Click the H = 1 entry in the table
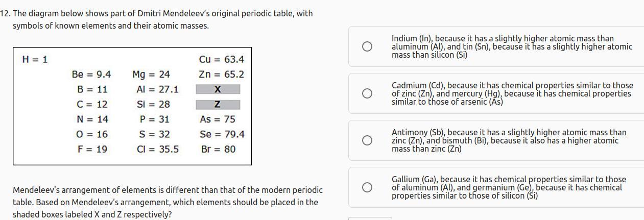 (35, 60)
